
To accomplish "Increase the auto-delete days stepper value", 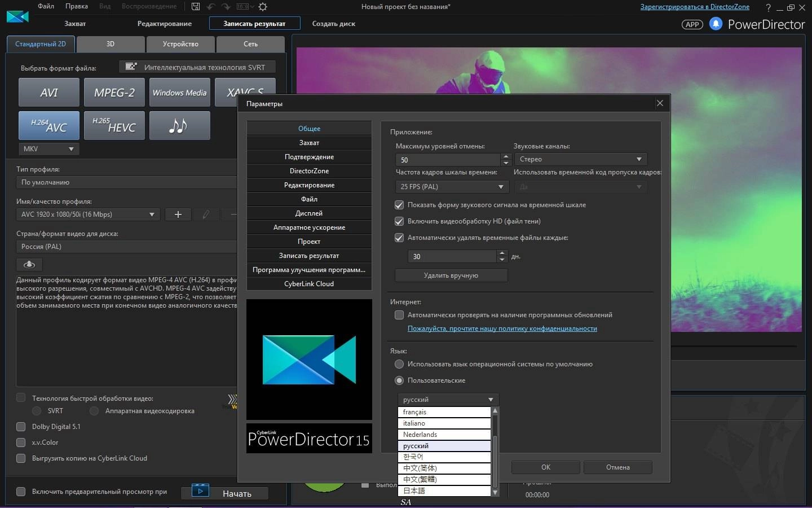I will [x=502, y=253].
